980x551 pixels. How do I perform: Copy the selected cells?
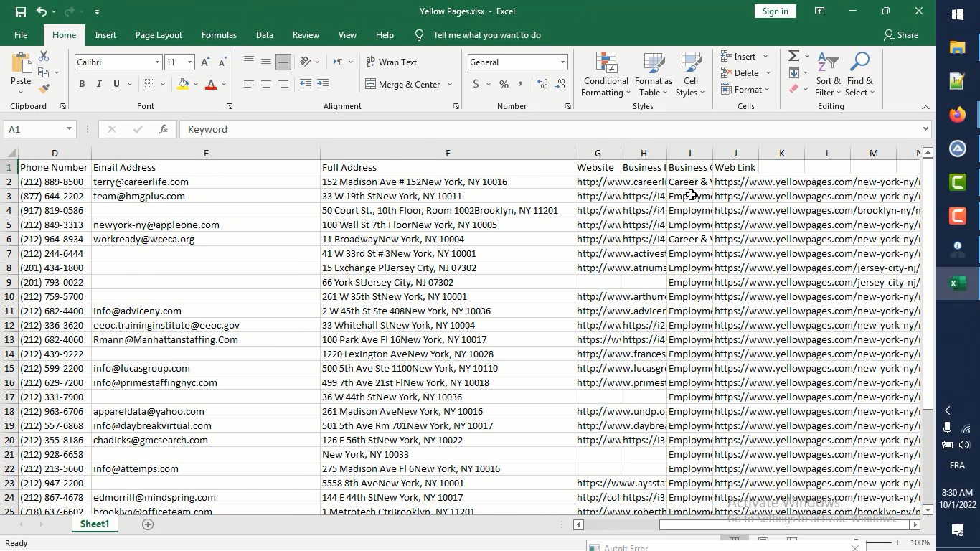click(x=44, y=72)
